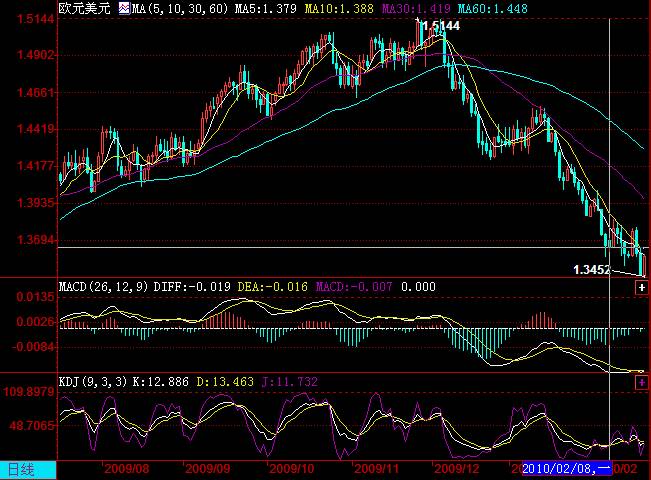Click the MACD:-0.007 value
This screenshot has height=480, width=651.
pos(354,287)
